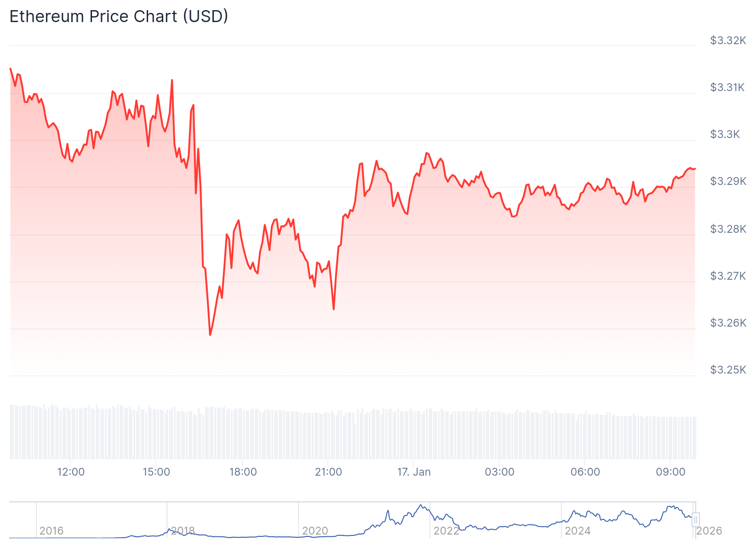Select the 2020 mark on the navigator timeline
Image resolution: width=756 pixels, height=552 pixels.
pos(315,531)
